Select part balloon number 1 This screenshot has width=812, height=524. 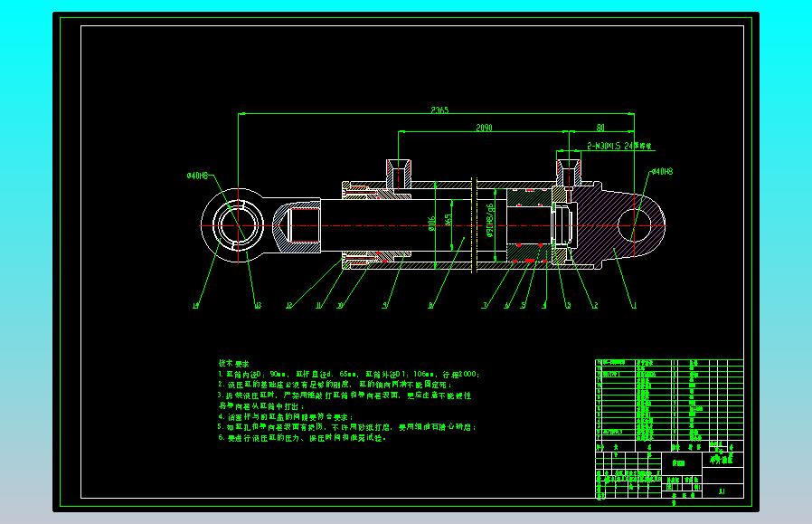[635, 306]
